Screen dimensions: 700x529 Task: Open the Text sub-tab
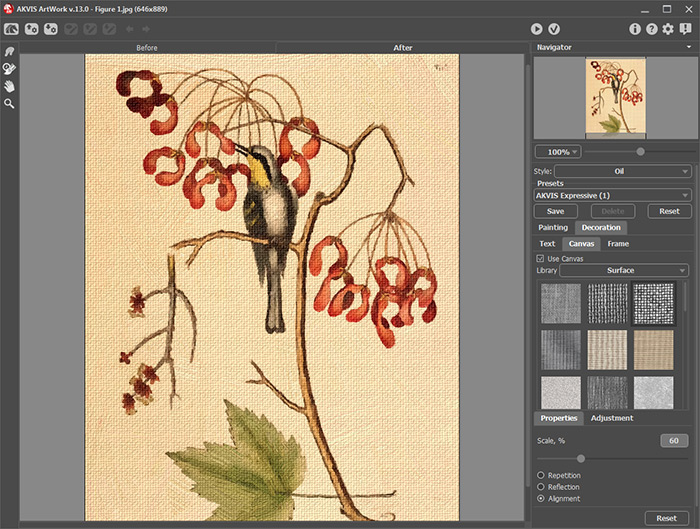coord(547,244)
